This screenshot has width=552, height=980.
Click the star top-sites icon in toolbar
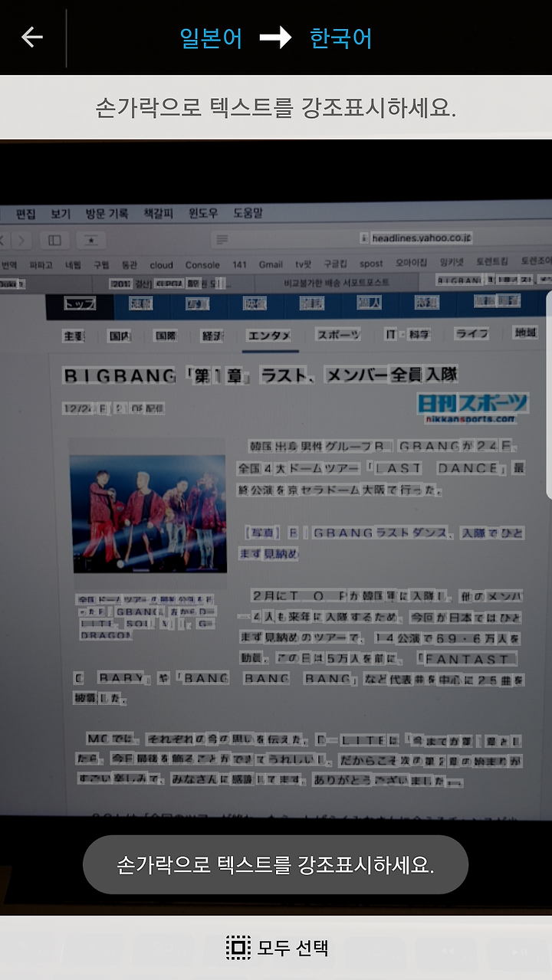pyautogui.click(x=91, y=241)
